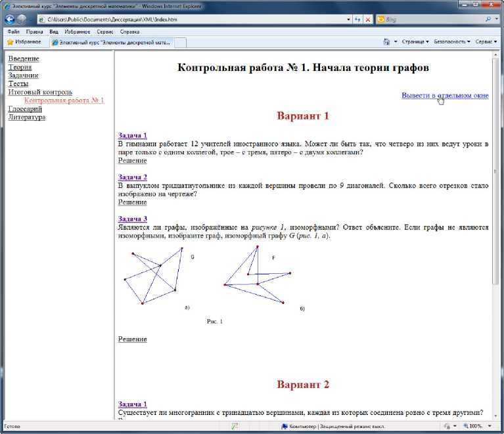The height and width of the screenshot is (434, 504).
Task: Click the Вариант 1 heading
Action: pos(303,116)
